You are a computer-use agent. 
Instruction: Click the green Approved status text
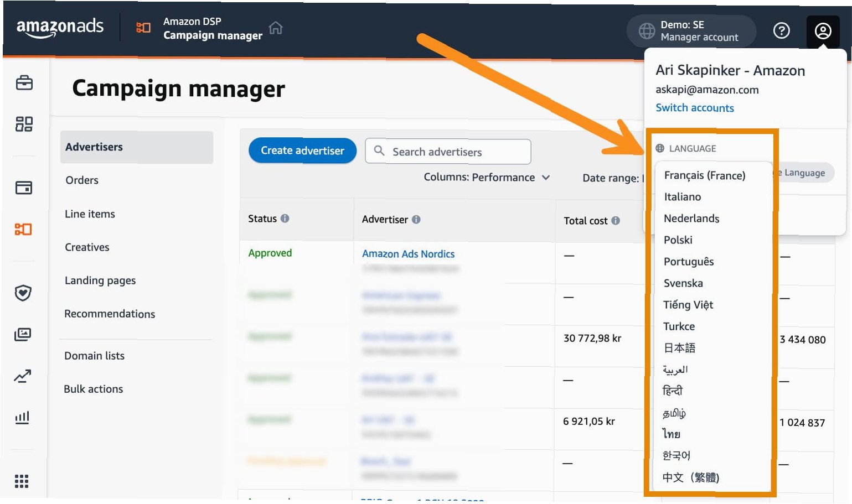click(270, 253)
